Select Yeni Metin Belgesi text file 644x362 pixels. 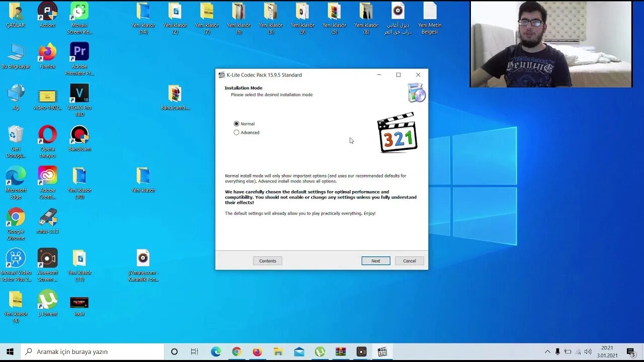click(x=430, y=19)
